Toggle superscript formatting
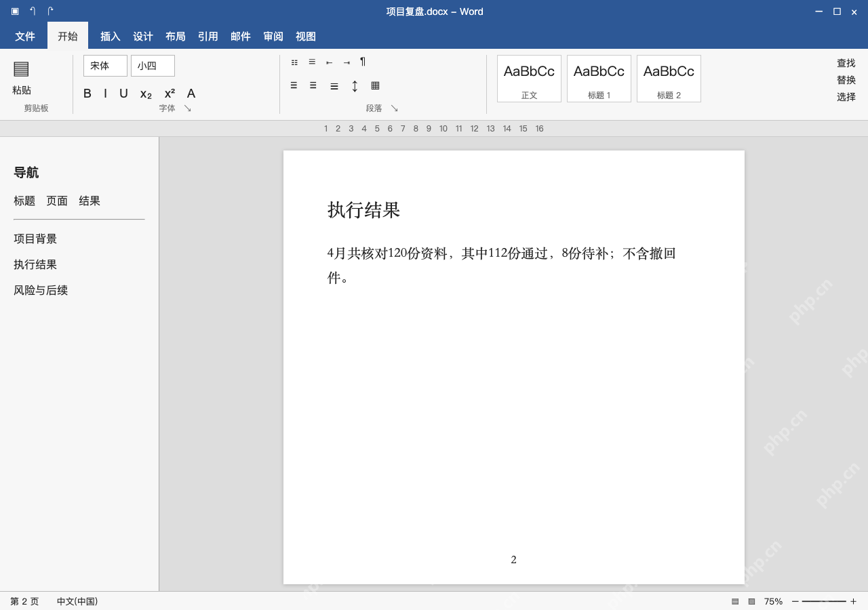868x610 pixels. coord(170,94)
